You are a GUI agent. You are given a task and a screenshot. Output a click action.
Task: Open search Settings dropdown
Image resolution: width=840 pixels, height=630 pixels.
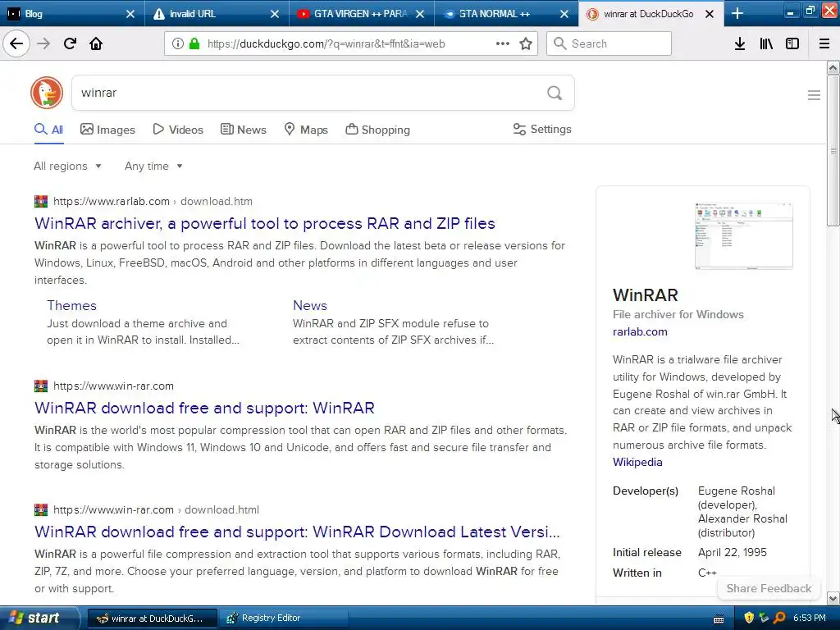point(542,129)
